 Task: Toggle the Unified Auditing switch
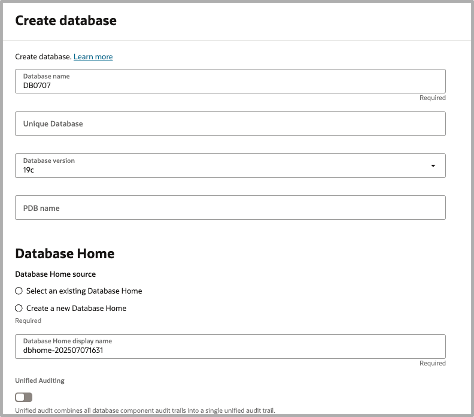point(23,397)
